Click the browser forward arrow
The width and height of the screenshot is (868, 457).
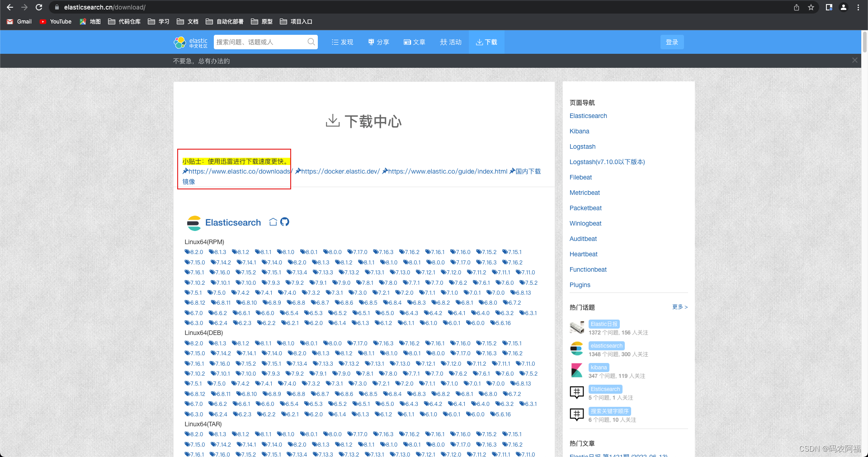click(24, 7)
